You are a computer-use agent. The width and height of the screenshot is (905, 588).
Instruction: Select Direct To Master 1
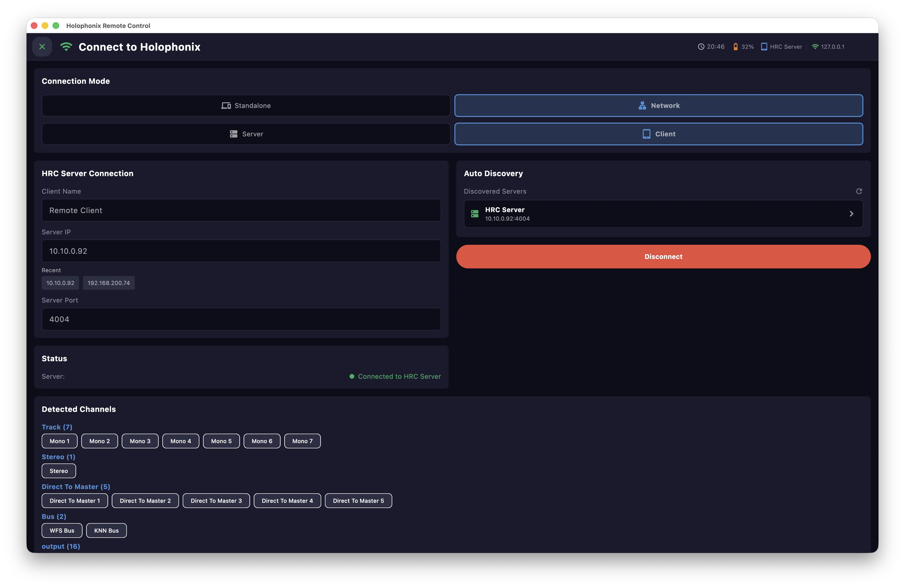pyautogui.click(x=75, y=501)
